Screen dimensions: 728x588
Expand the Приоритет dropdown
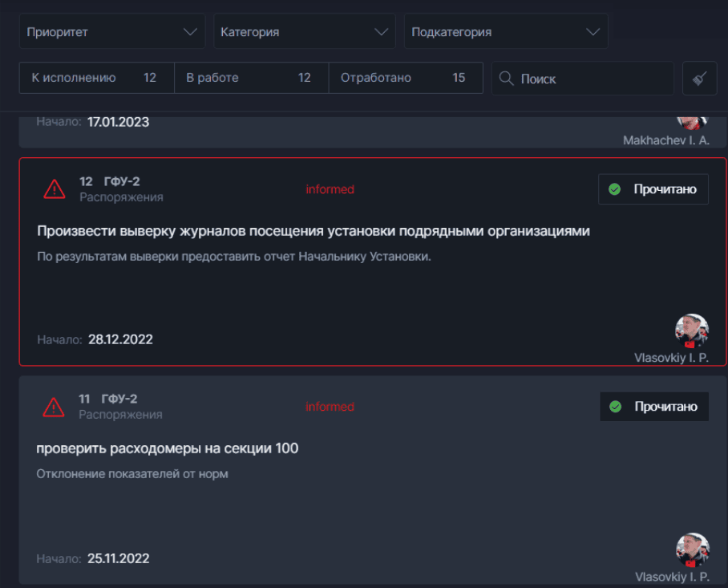(112, 31)
